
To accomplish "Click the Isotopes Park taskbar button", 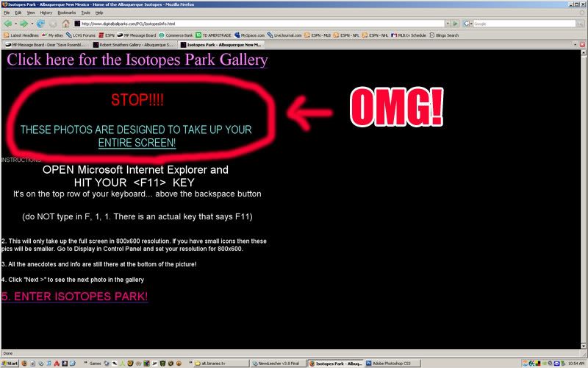I will tap(335, 364).
